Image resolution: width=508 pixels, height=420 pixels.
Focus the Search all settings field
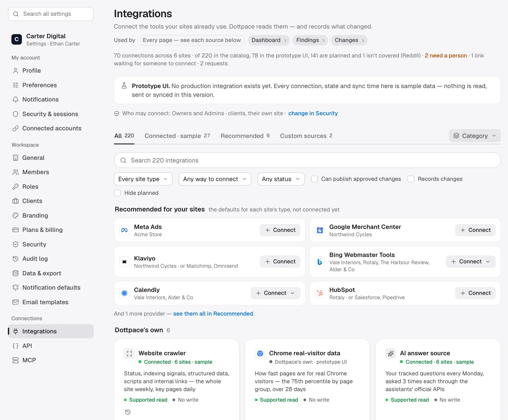pyautogui.click(x=51, y=14)
